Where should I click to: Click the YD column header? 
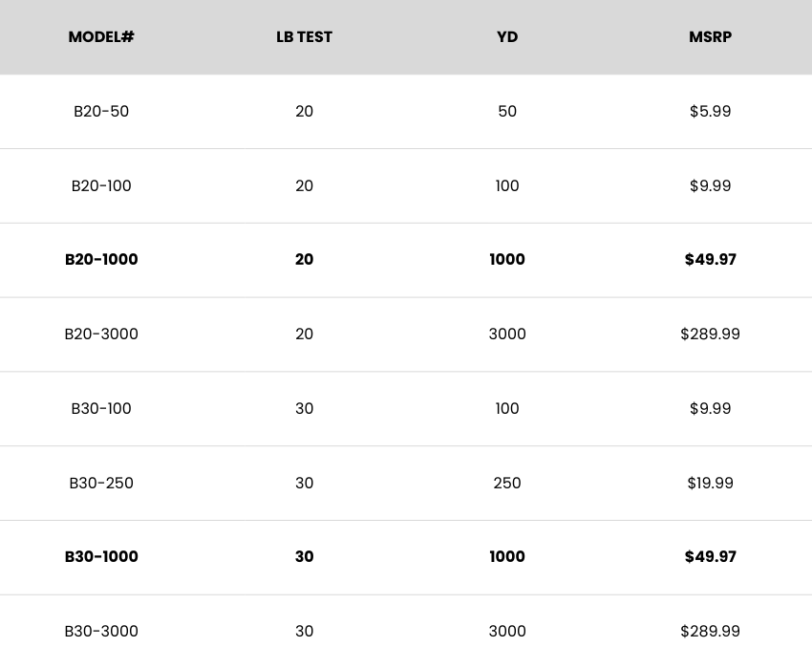507,37
